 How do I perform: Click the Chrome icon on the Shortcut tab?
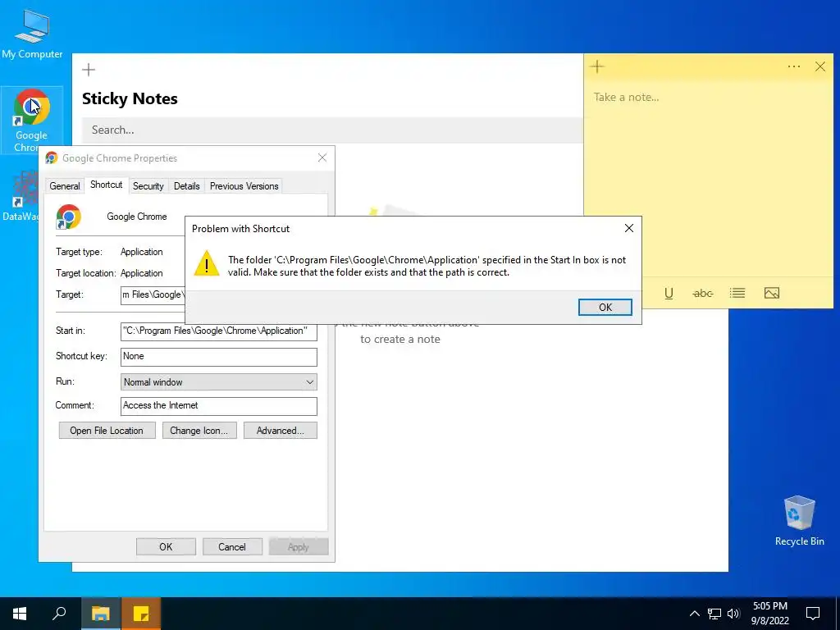[69, 217]
